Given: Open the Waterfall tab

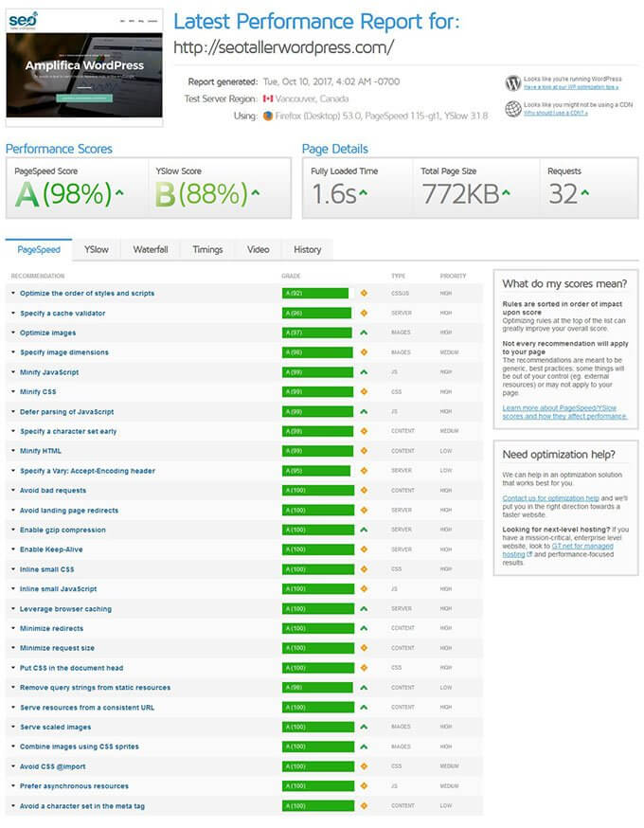Looking at the screenshot, I should 151,249.
